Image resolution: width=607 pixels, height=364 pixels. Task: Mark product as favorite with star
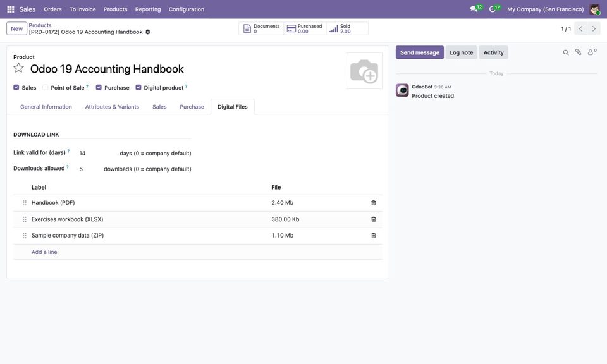pyautogui.click(x=18, y=68)
